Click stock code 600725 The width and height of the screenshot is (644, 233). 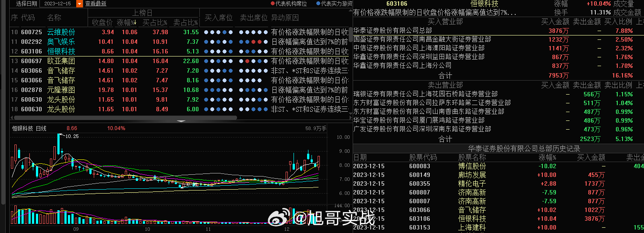[32, 32]
